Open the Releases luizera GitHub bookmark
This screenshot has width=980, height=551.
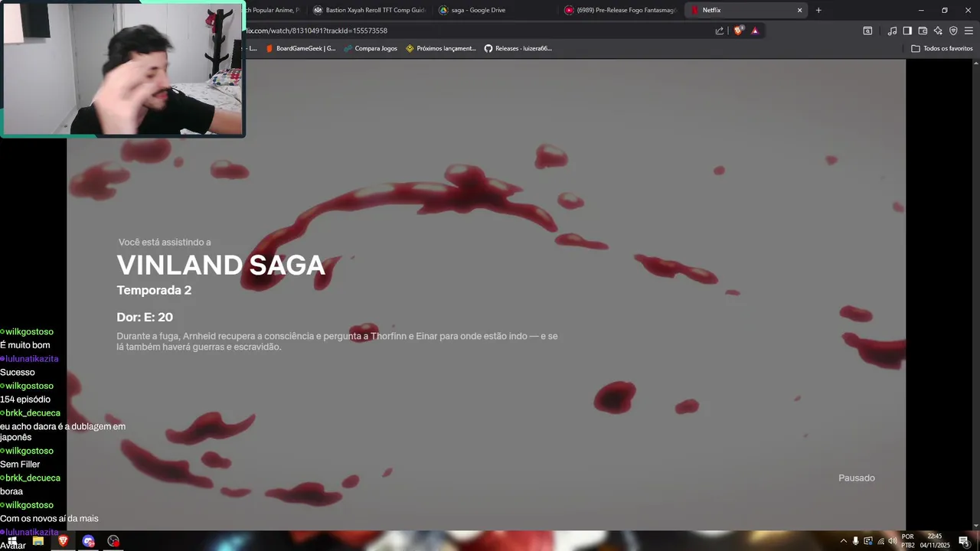pyautogui.click(x=518, y=48)
